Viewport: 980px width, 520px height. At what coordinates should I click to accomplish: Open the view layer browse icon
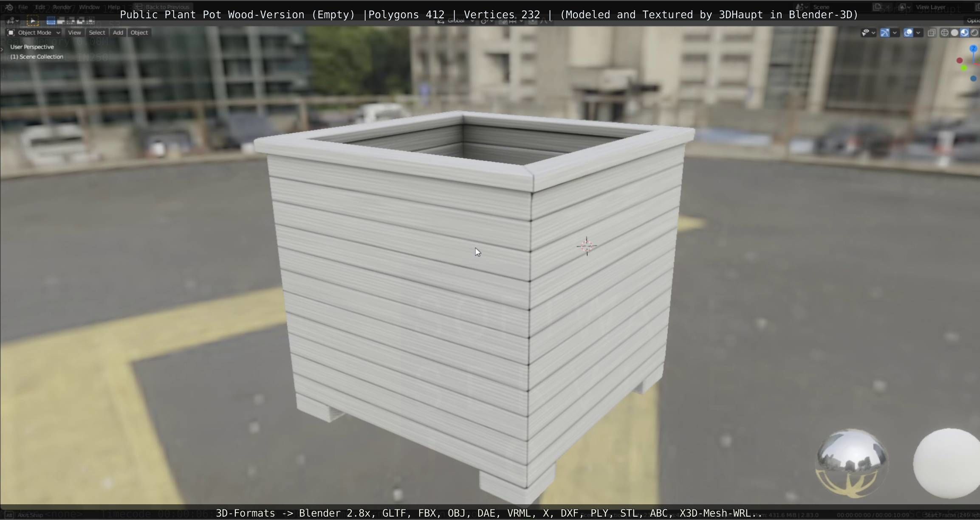pos(904,7)
